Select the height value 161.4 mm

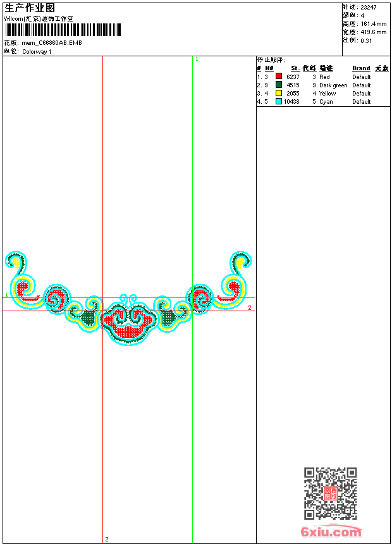pyautogui.click(x=374, y=24)
